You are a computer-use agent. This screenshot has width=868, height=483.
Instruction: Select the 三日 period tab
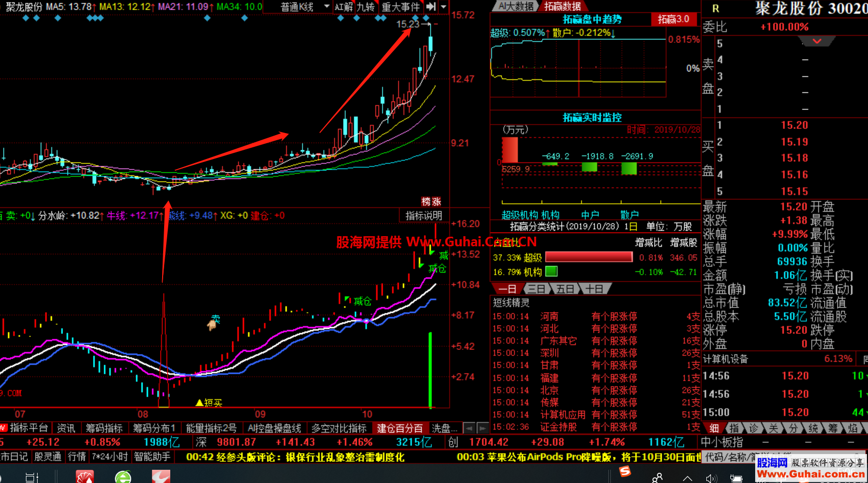(537, 289)
